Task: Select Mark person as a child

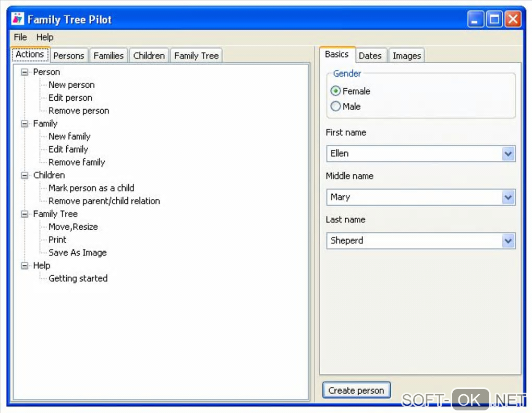Action: pyautogui.click(x=91, y=188)
